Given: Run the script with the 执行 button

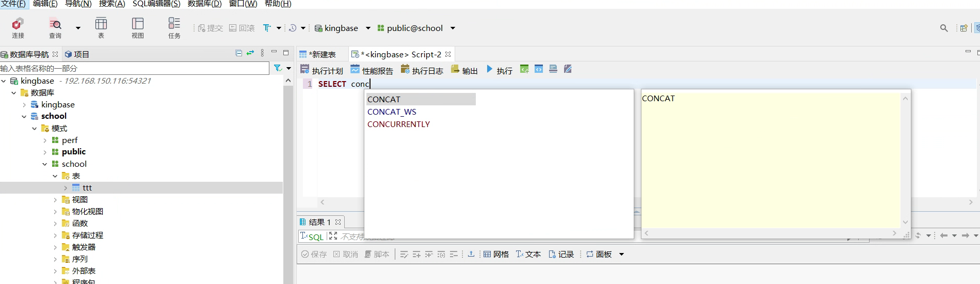Looking at the screenshot, I should [x=499, y=70].
